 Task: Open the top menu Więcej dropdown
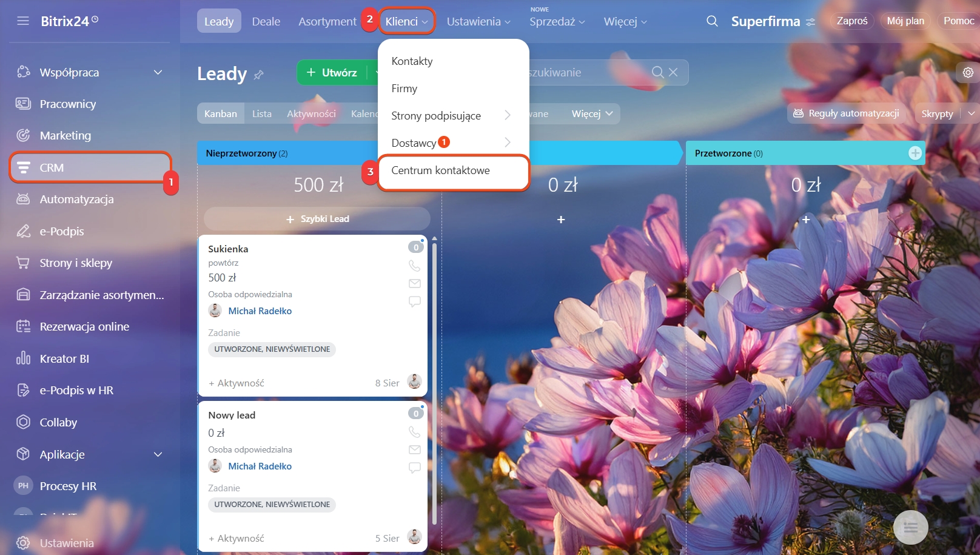click(x=625, y=21)
